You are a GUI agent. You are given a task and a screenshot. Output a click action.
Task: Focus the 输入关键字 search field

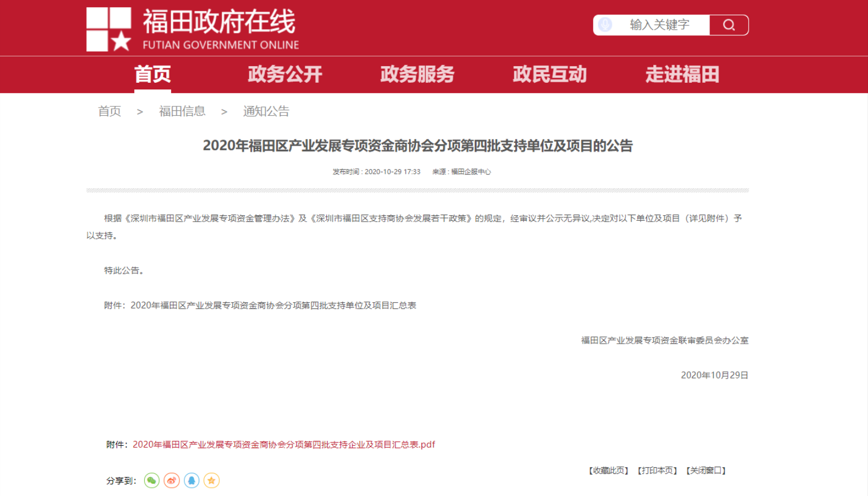click(659, 25)
